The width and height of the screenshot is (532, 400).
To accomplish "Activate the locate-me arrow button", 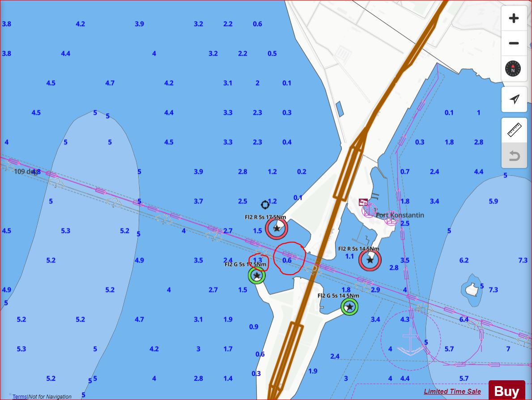I will [514, 99].
